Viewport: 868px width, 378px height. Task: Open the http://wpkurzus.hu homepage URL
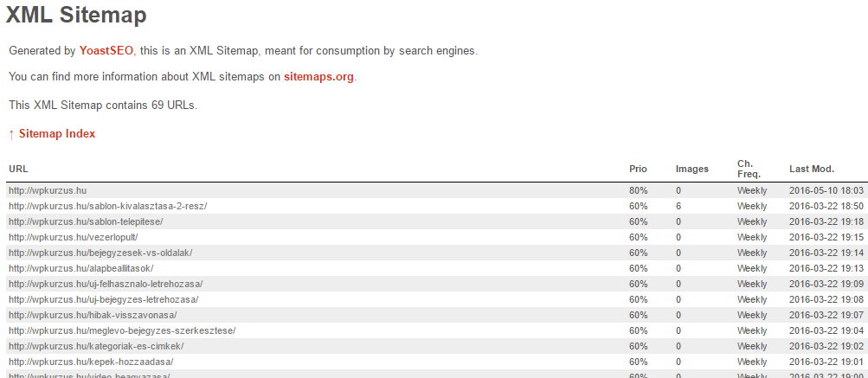pos(48,190)
